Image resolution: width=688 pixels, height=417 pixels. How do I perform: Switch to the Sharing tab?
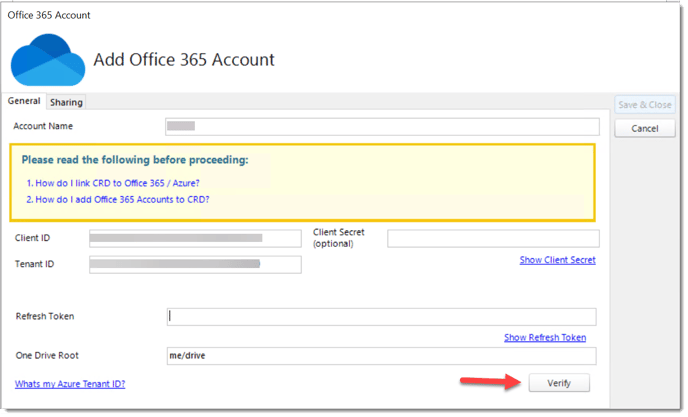pos(66,102)
